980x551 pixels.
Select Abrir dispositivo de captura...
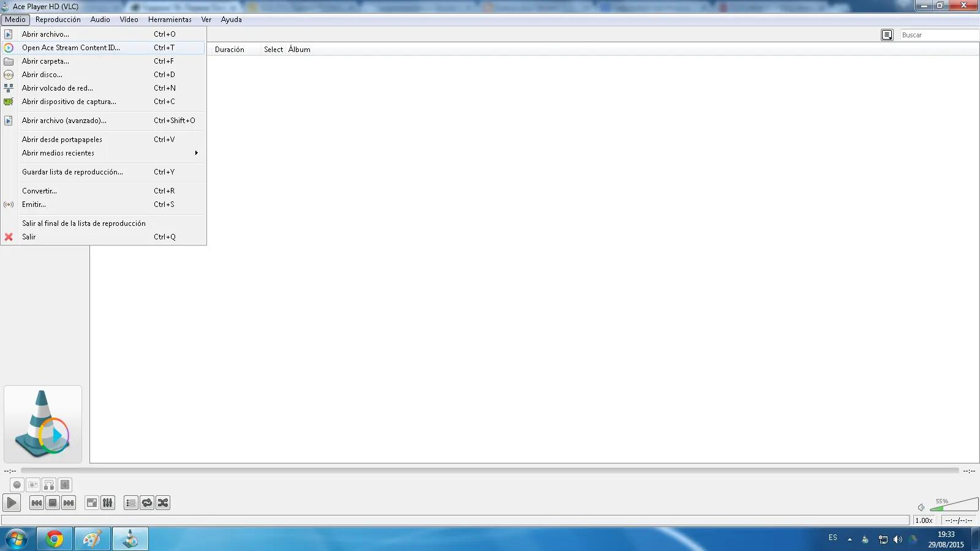pos(104,102)
